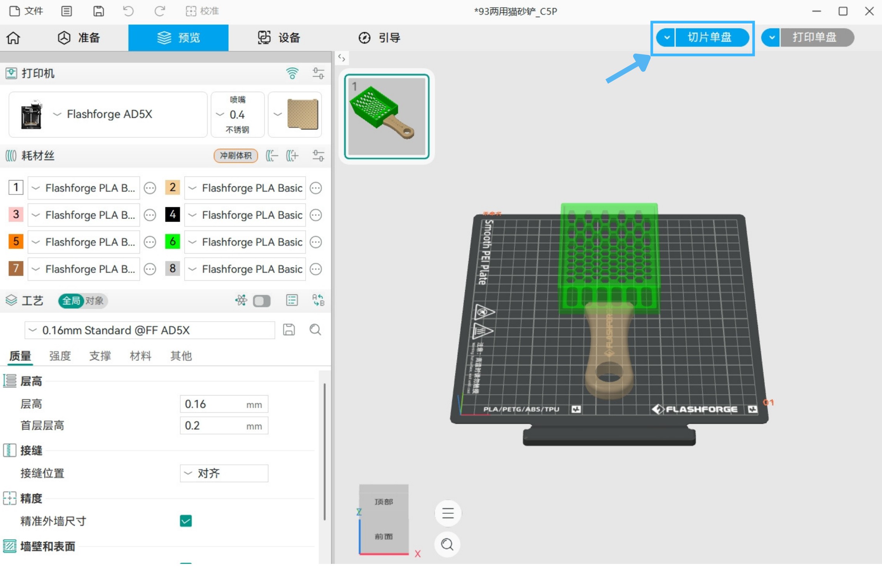Open filament 2 PLA Basic dropdown
This screenshot has width=882, height=588.
tap(245, 188)
